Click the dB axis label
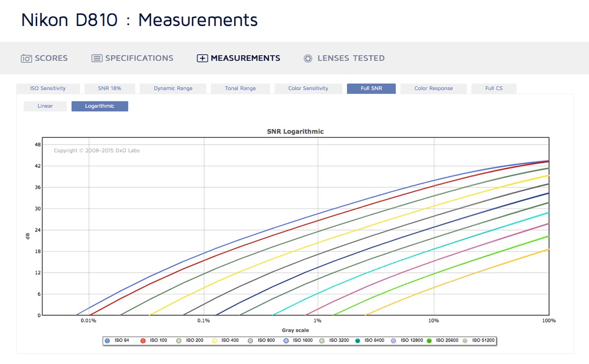589x364 pixels. click(x=27, y=235)
